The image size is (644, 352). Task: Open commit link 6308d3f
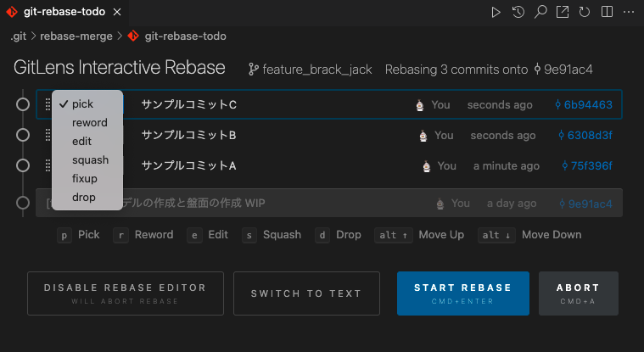pos(585,135)
